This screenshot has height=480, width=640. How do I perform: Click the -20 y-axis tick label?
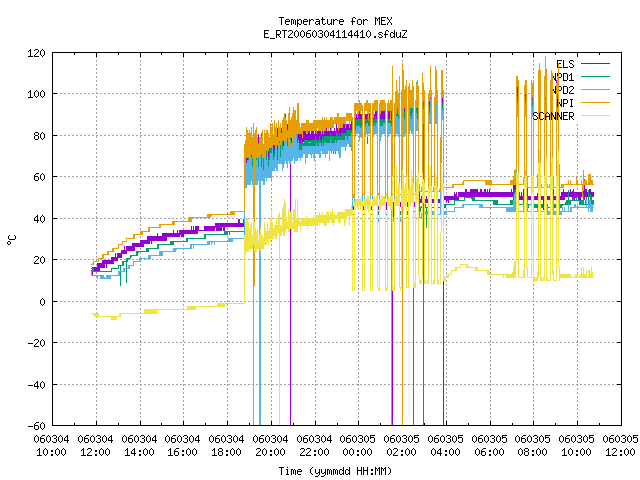(36, 343)
